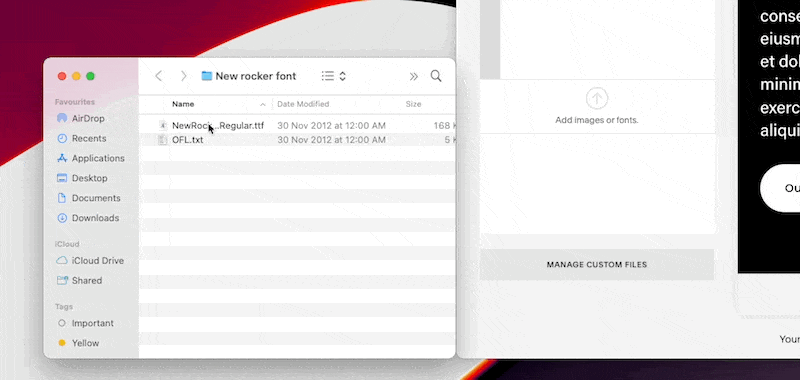
Task: Click the Yellow tag dot
Action: [62, 343]
